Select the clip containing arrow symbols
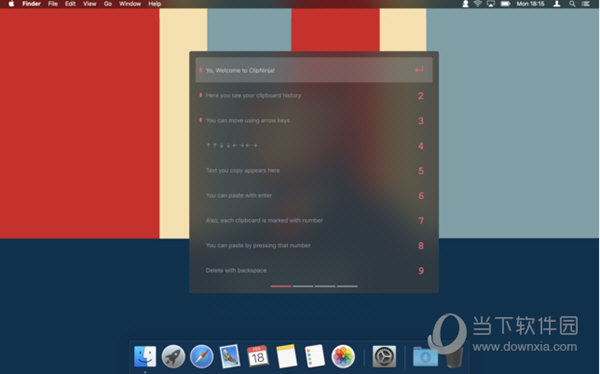Image resolution: width=600 pixels, height=374 pixels. (314, 145)
